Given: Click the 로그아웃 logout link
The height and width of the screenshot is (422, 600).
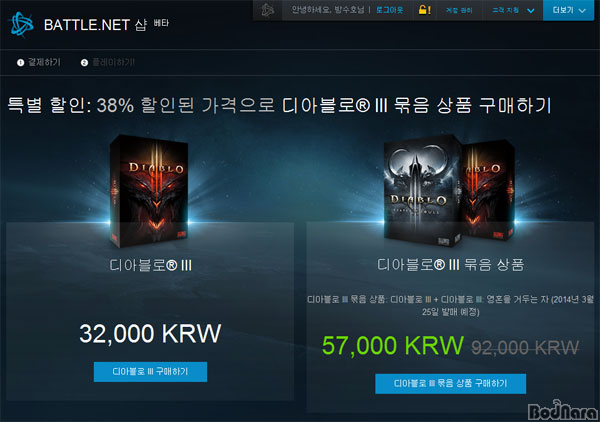Looking at the screenshot, I should tap(390, 10).
